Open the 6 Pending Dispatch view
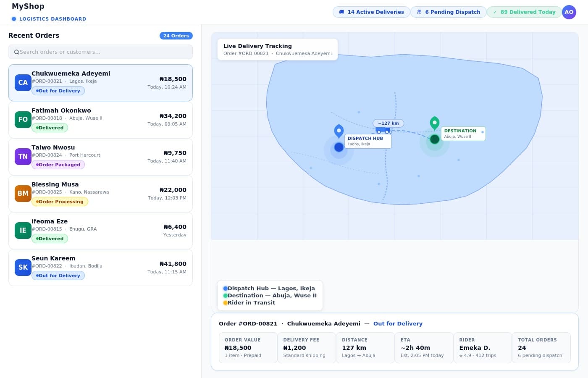 [x=448, y=12]
